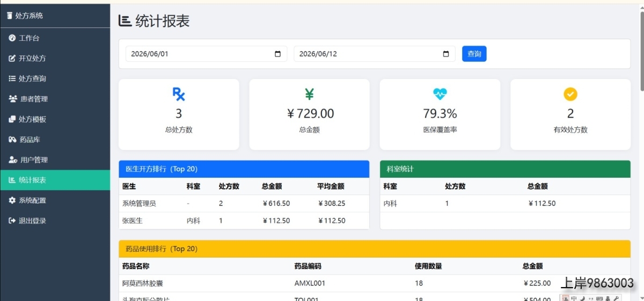
Task: Click the blue 查询 button
Action: [x=474, y=54]
